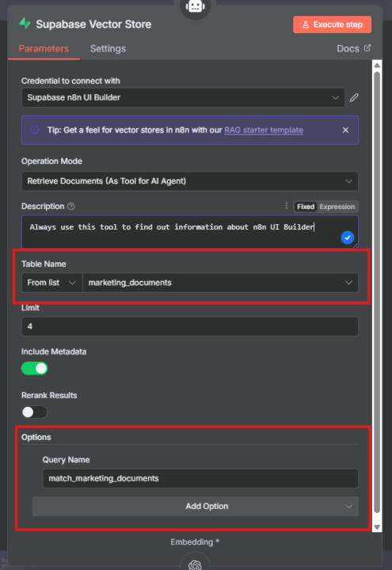
Task: Click the external link icon beside Docs
Action: click(367, 48)
